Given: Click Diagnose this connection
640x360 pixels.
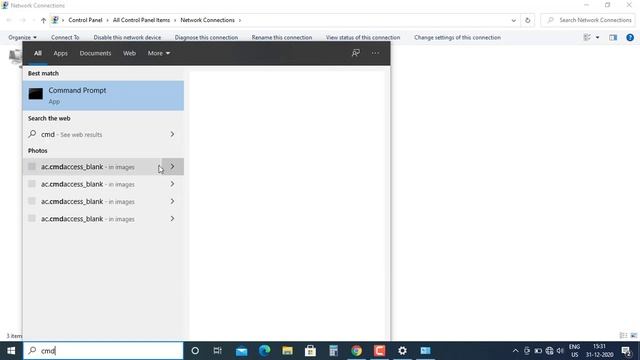Looking at the screenshot, I should 206,38.
